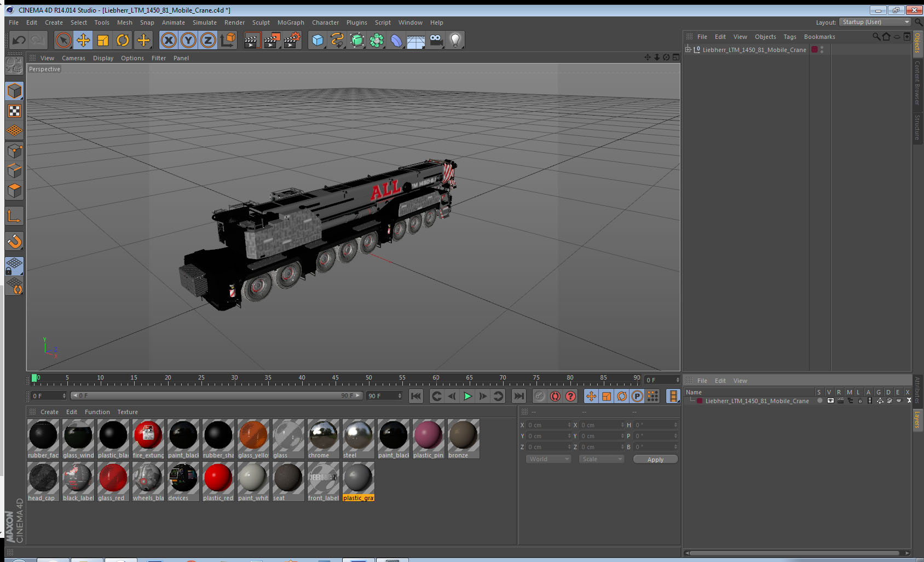Select glass_yello material swatch
Screen dimensions: 924x562
(x=253, y=439)
